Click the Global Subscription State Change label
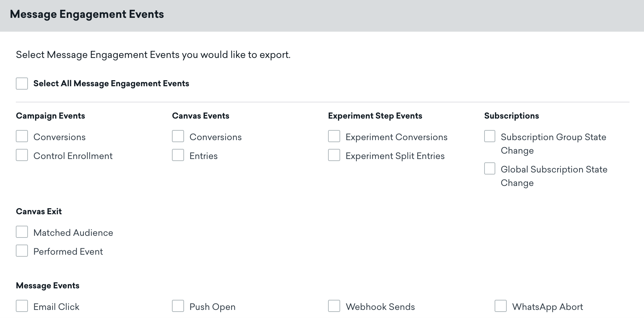This screenshot has width=644, height=318. click(x=554, y=176)
